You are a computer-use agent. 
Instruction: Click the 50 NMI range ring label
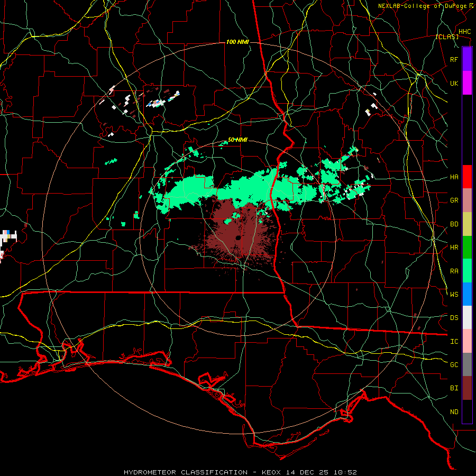coord(237,140)
